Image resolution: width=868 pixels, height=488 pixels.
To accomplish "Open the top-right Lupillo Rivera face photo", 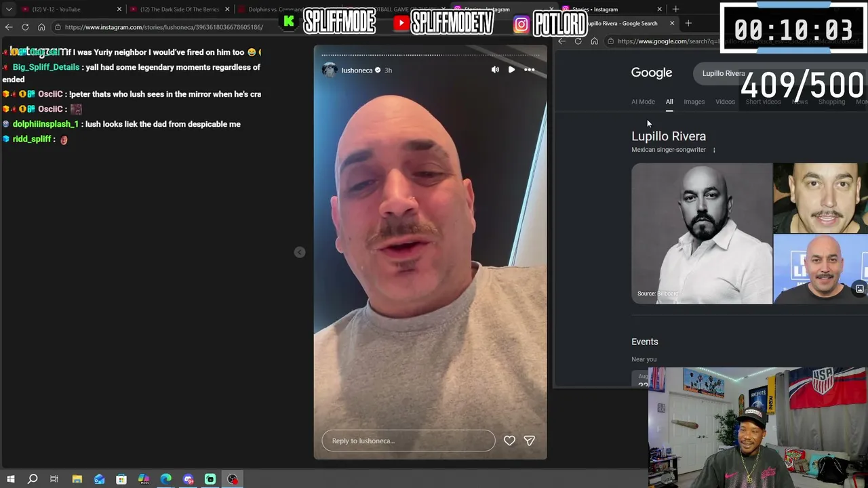I will [821, 198].
